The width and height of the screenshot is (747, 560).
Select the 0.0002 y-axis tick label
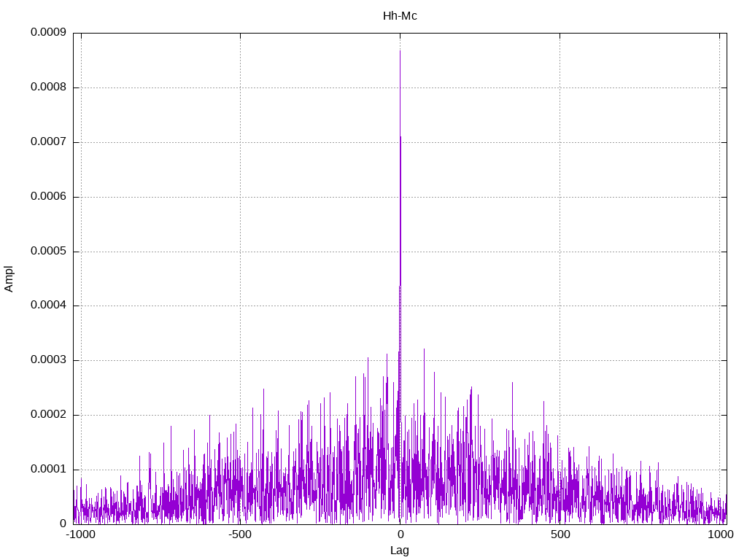tap(48, 415)
